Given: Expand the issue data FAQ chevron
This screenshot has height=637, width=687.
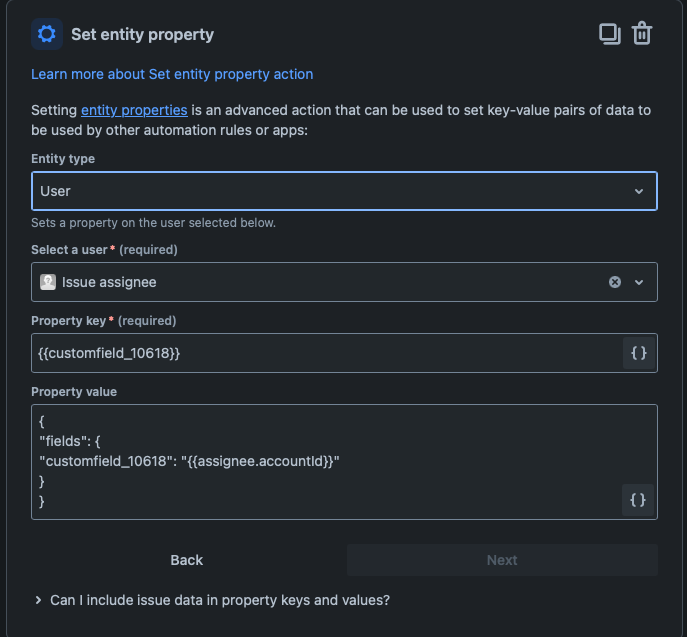Looking at the screenshot, I should (39, 600).
